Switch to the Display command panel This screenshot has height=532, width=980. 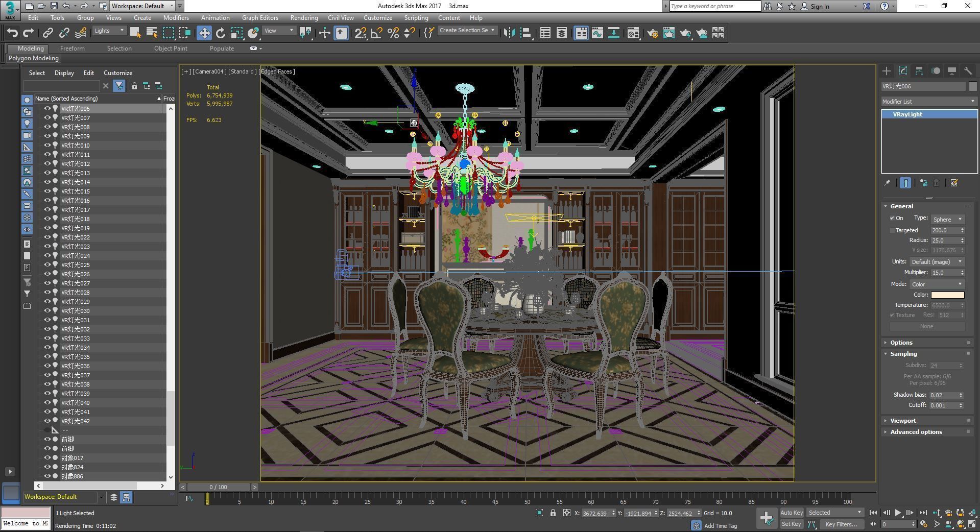pyautogui.click(x=952, y=71)
